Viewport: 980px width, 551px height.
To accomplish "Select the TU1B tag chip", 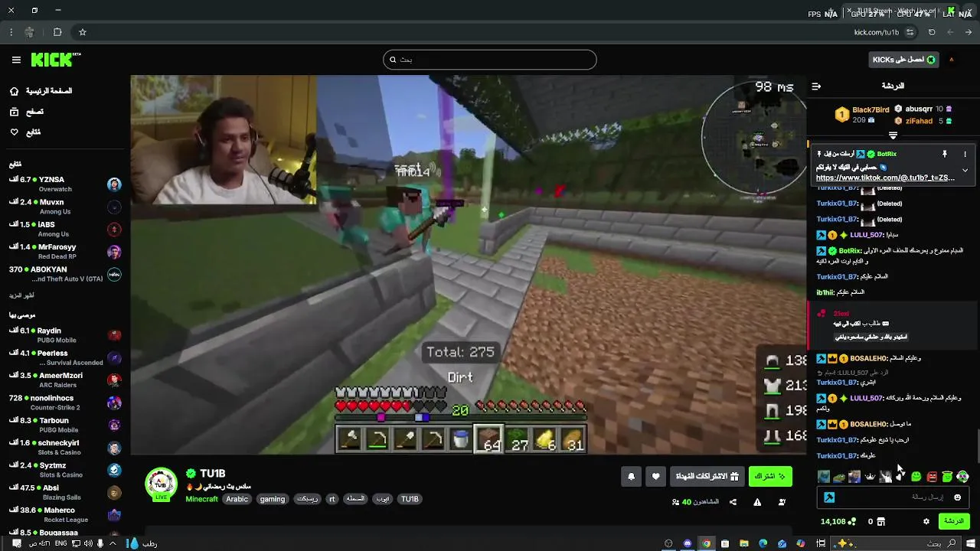I will [410, 499].
